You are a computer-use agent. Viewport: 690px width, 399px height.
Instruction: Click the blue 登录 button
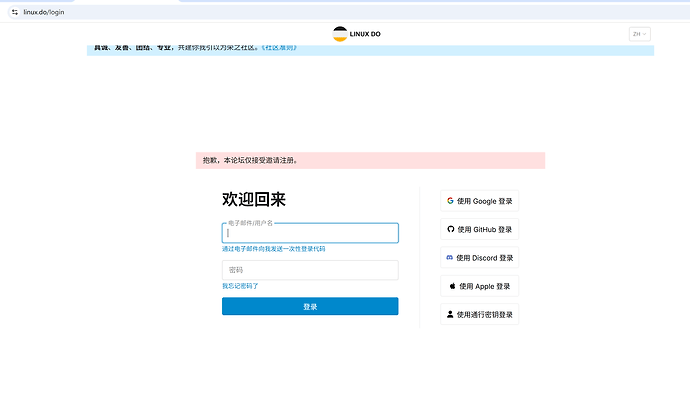(x=310, y=307)
